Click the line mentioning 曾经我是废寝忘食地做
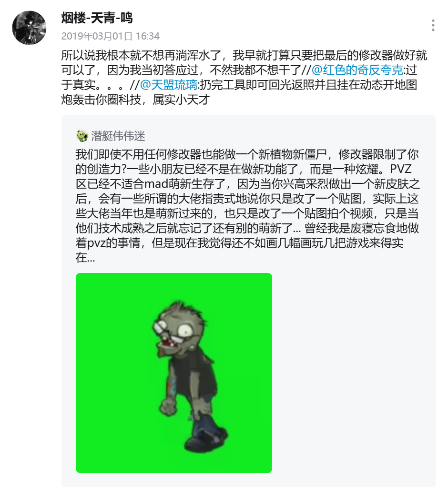The width and height of the screenshot is (448, 494). coord(247,228)
